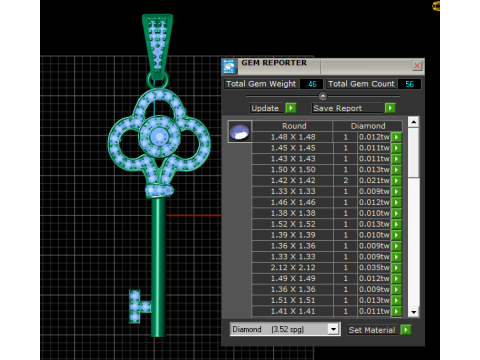Click the gem list scrollbar up arrow
This screenshot has height=360, width=480.
413,122
